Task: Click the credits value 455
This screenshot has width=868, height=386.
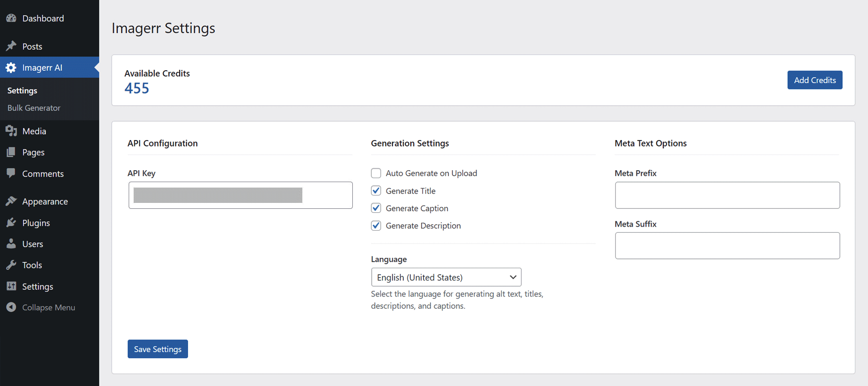Action: click(137, 88)
